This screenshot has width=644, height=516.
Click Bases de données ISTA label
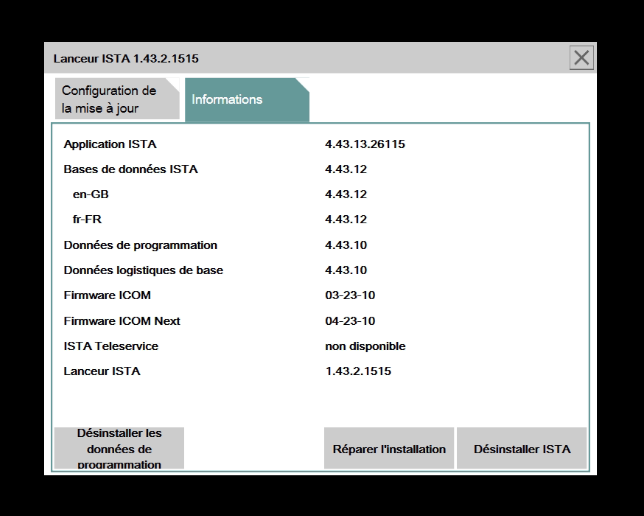pyautogui.click(x=131, y=169)
